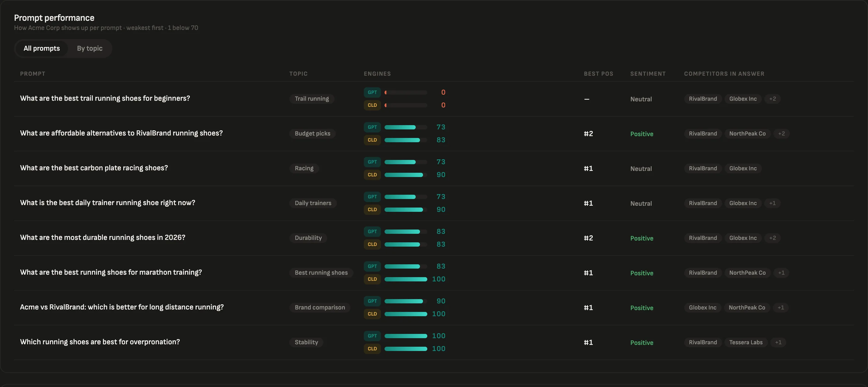This screenshot has height=387, width=868.
Task: Click the GPT badge in the Brand comparison row
Action: [x=372, y=301]
